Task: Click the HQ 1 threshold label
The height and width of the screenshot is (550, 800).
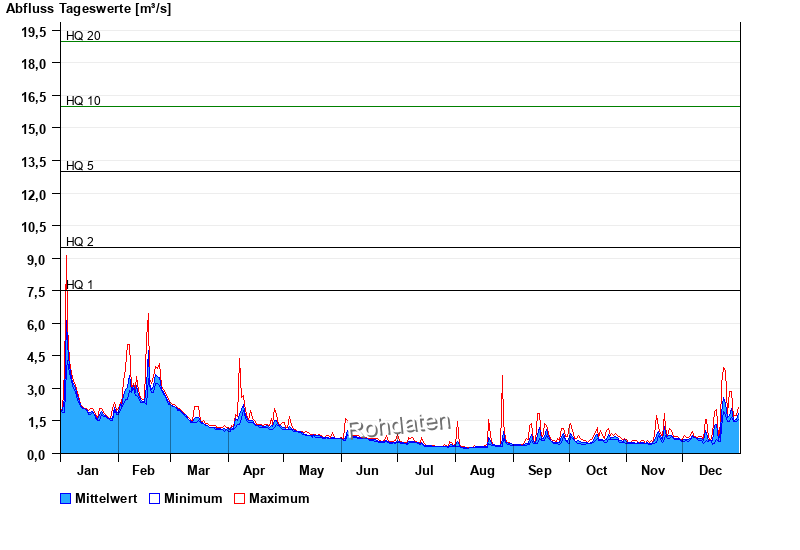Action: pyautogui.click(x=80, y=285)
